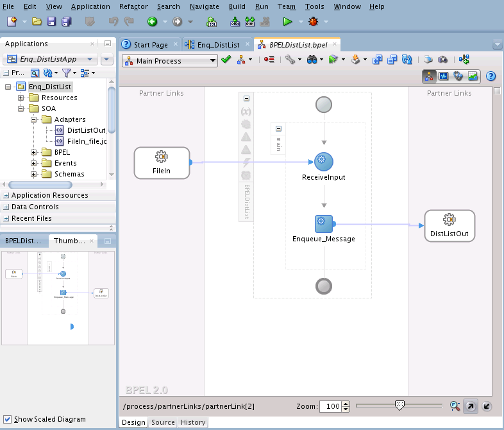Viewport: 504px width, 430px height.
Task: Click the red Debug bug icon
Action: click(x=313, y=22)
